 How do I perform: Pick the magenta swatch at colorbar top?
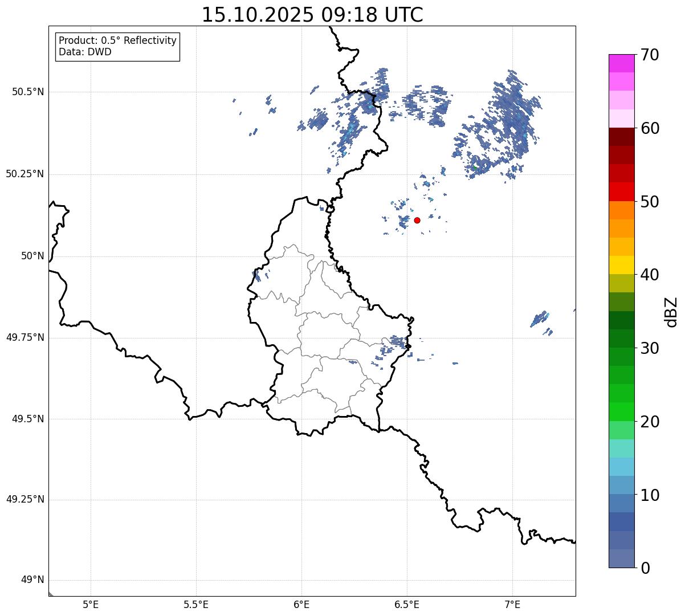[x=622, y=63]
